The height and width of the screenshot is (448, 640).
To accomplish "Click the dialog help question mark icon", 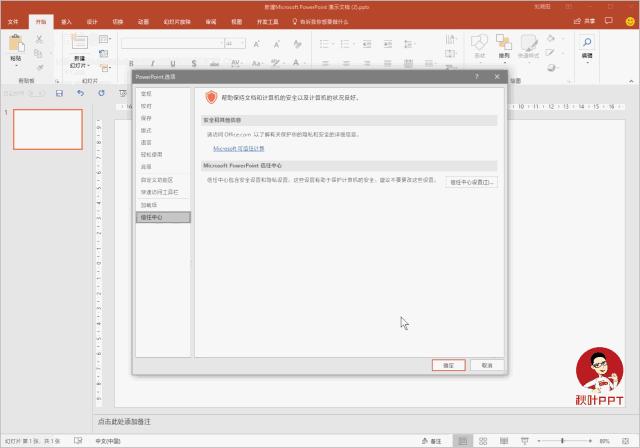I will pos(476,76).
